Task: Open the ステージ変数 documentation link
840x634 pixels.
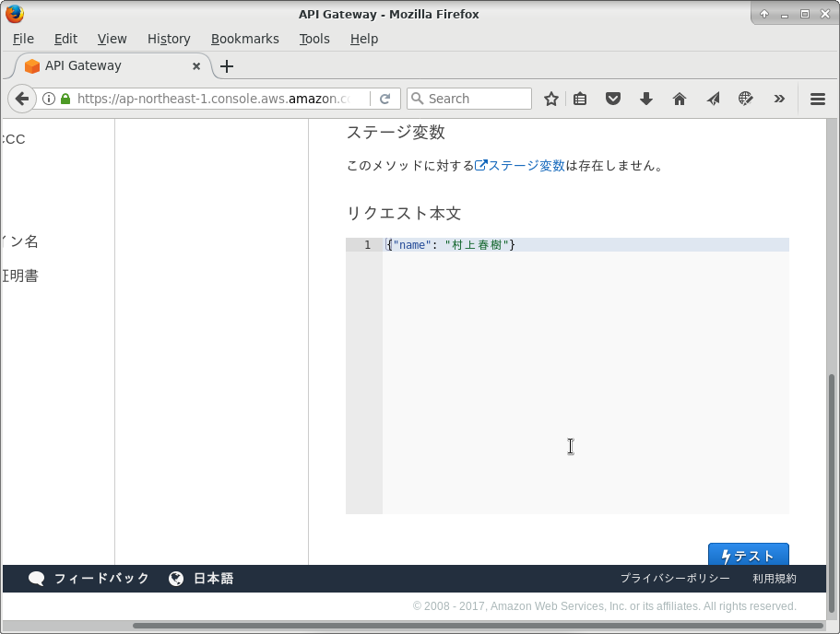Action: pos(520,166)
